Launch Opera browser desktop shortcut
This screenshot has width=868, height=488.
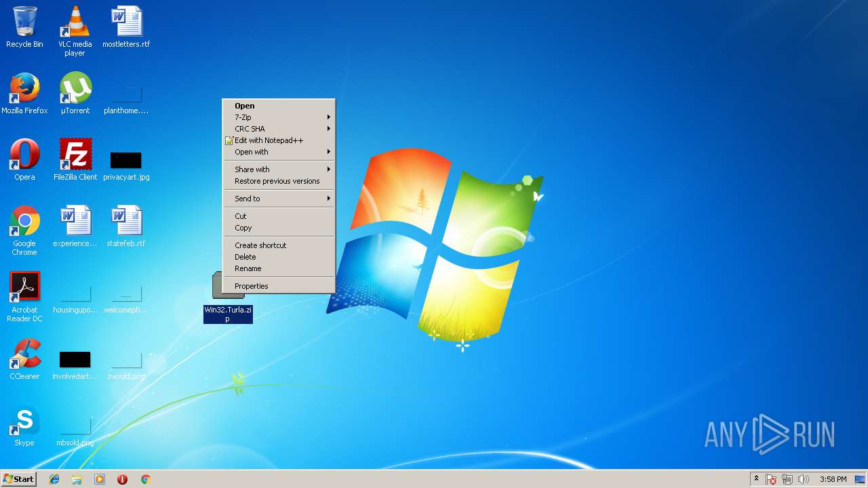[24, 160]
